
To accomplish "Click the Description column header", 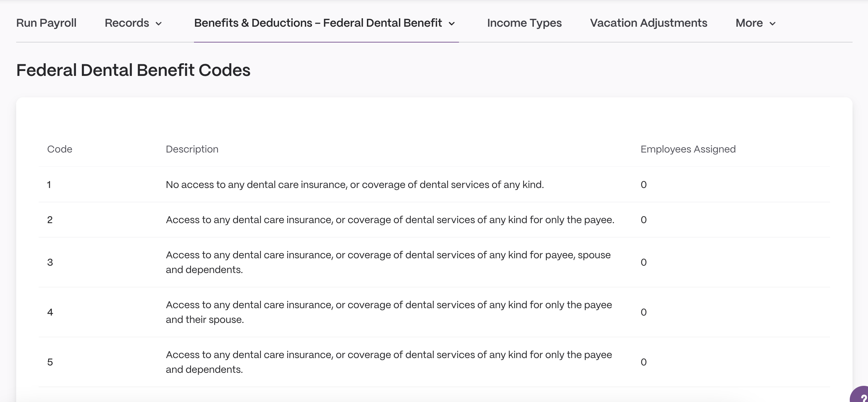I will click(192, 149).
